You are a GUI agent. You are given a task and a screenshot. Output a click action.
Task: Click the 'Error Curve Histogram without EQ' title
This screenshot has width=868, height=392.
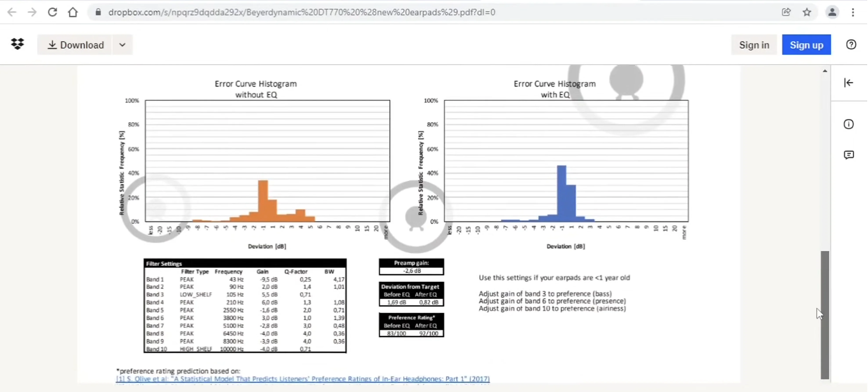(256, 89)
